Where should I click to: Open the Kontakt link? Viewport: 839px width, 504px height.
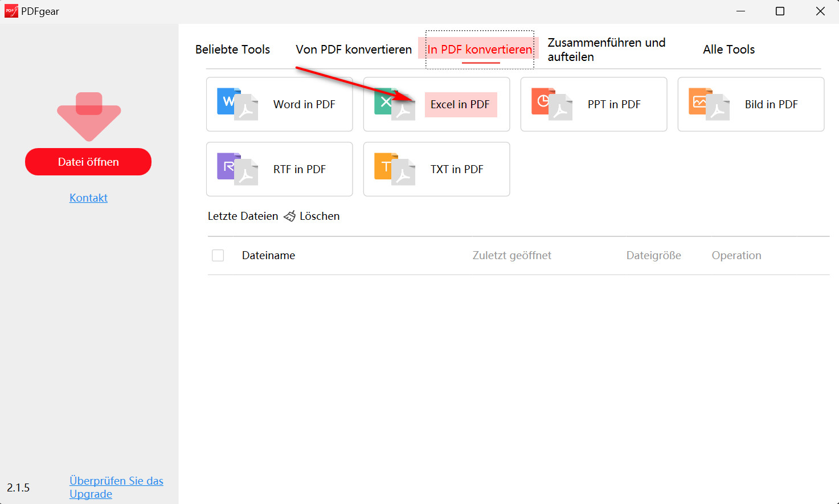pyautogui.click(x=88, y=198)
